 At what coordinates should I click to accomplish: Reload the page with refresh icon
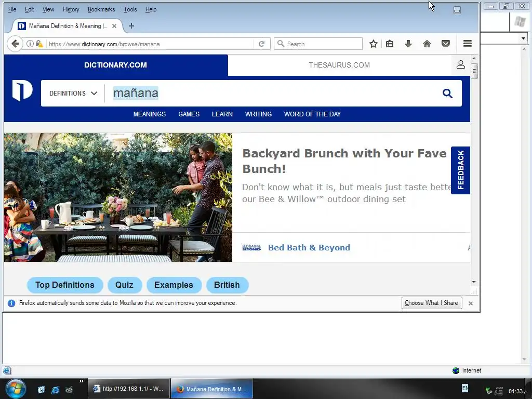point(262,44)
